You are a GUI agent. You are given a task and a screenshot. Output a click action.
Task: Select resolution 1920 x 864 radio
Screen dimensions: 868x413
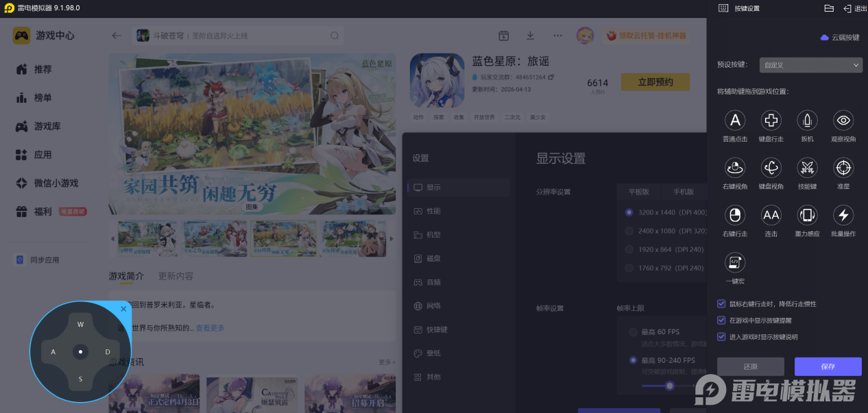tap(629, 249)
